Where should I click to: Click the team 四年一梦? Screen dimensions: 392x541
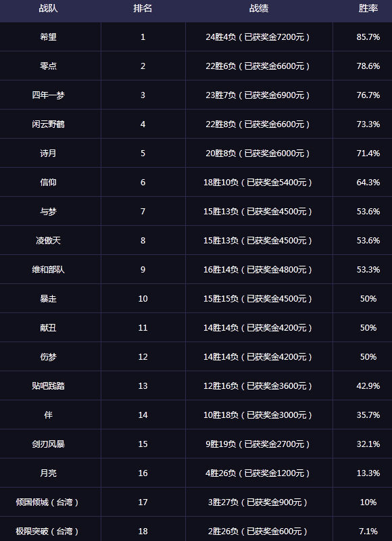click(48, 95)
